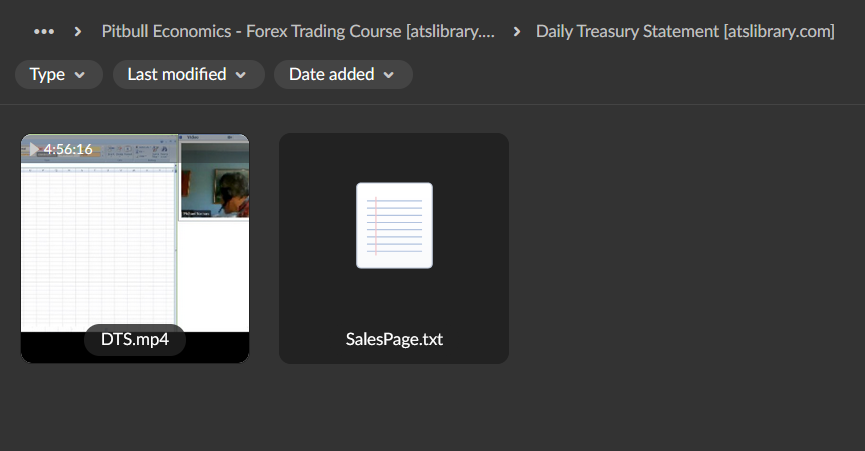Expand the Last modified filter
Image resolution: width=865 pixels, height=451 pixels.
pyautogui.click(x=188, y=74)
